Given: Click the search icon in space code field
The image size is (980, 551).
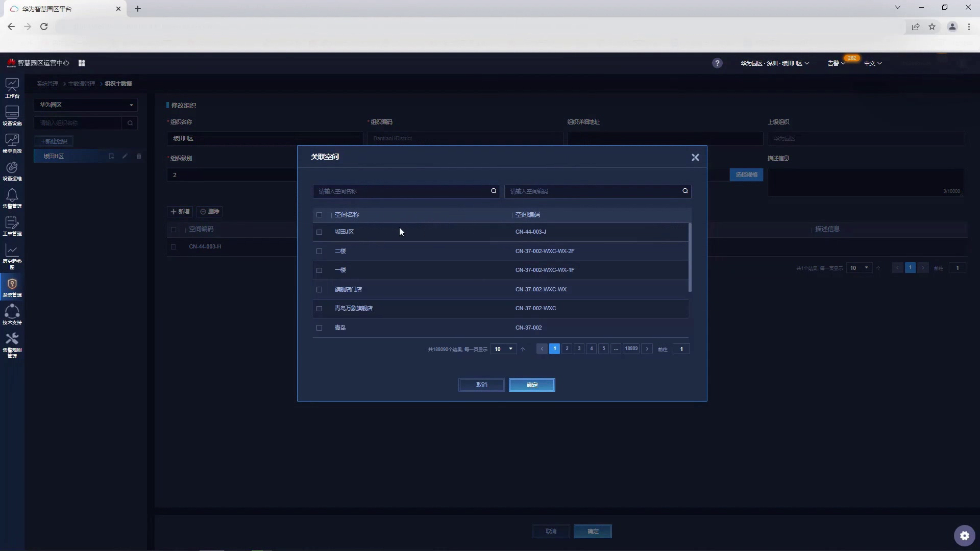Looking at the screenshot, I should pos(685,191).
